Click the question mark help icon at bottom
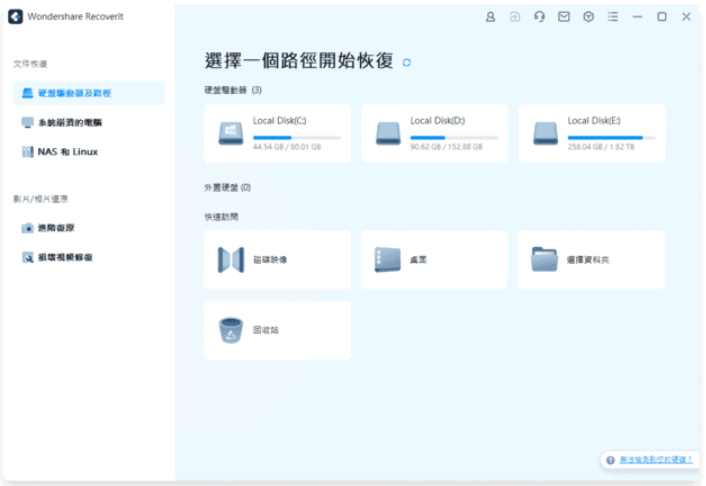The image size is (706, 486). (610, 460)
